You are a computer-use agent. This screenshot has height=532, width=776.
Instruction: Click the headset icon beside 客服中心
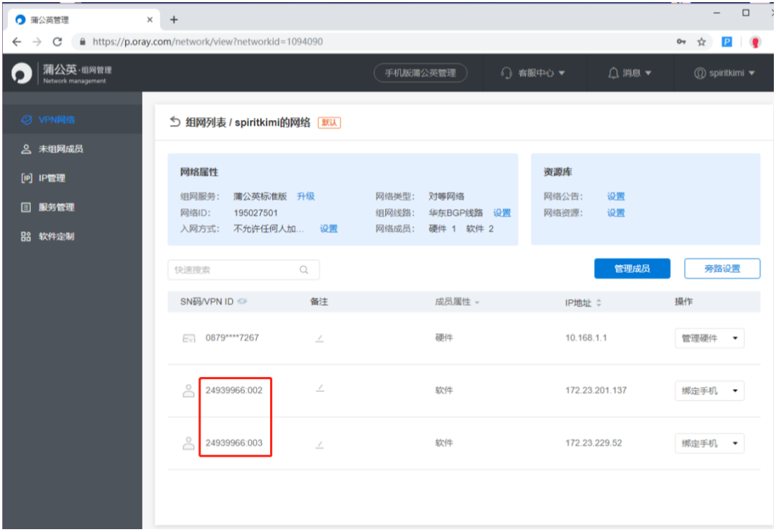coord(506,73)
